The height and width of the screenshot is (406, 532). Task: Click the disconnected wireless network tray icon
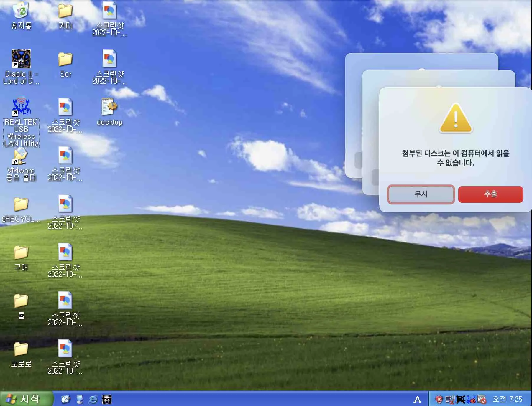click(x=450, y=400)
